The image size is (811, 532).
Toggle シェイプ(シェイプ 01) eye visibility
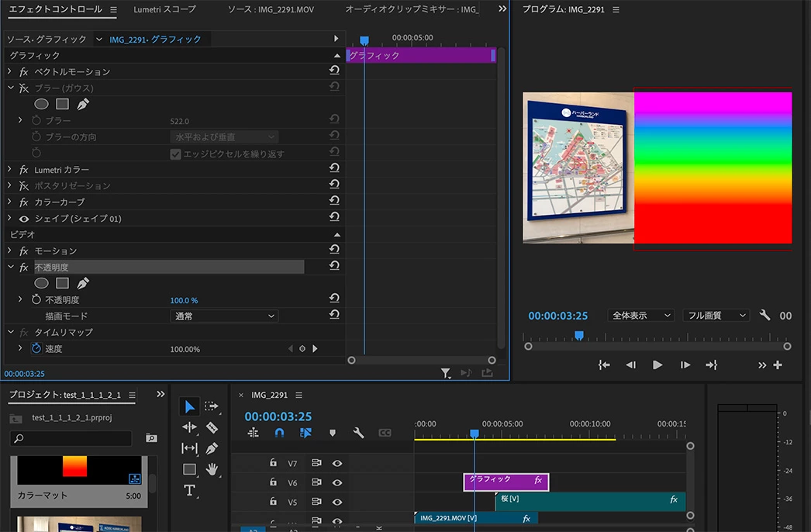click(x=24, y=219)
